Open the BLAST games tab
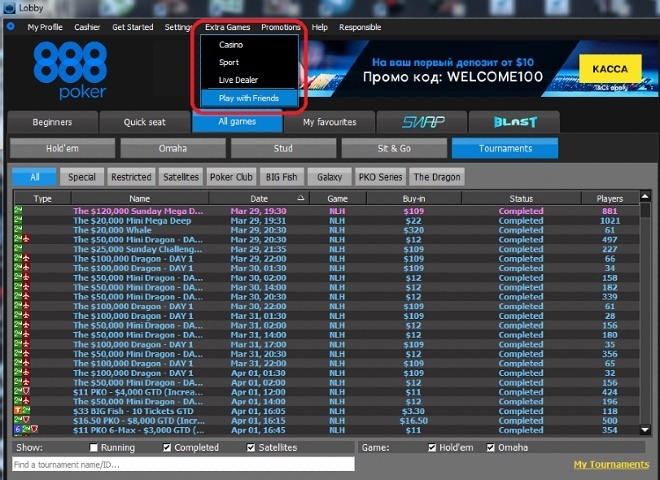The image size is (660, 480). [x=515, y=122]
